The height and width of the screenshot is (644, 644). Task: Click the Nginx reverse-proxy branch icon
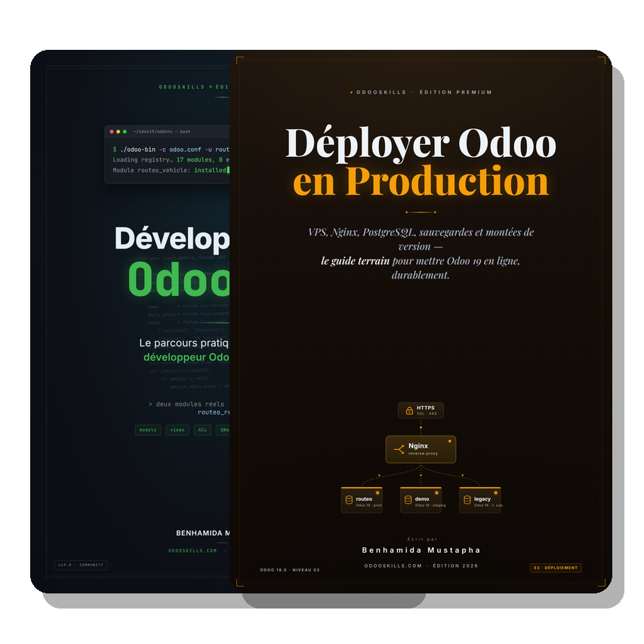point(399,449)
